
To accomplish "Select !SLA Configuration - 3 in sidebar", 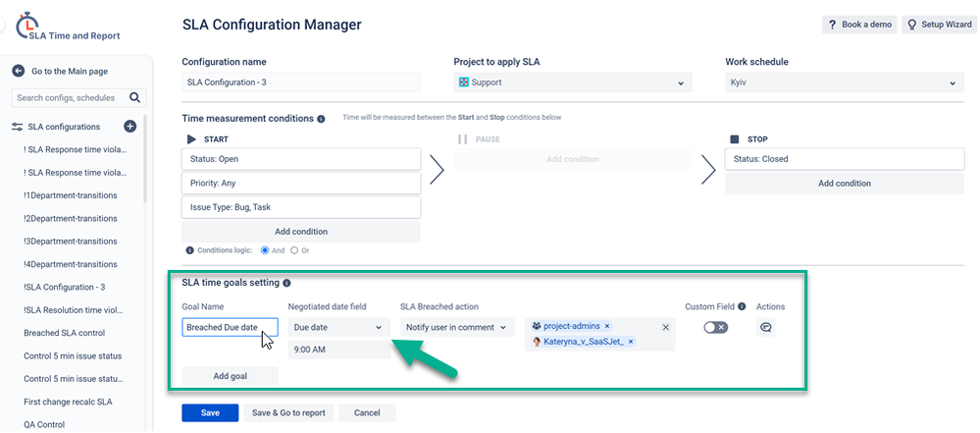I will pos(65,288).
